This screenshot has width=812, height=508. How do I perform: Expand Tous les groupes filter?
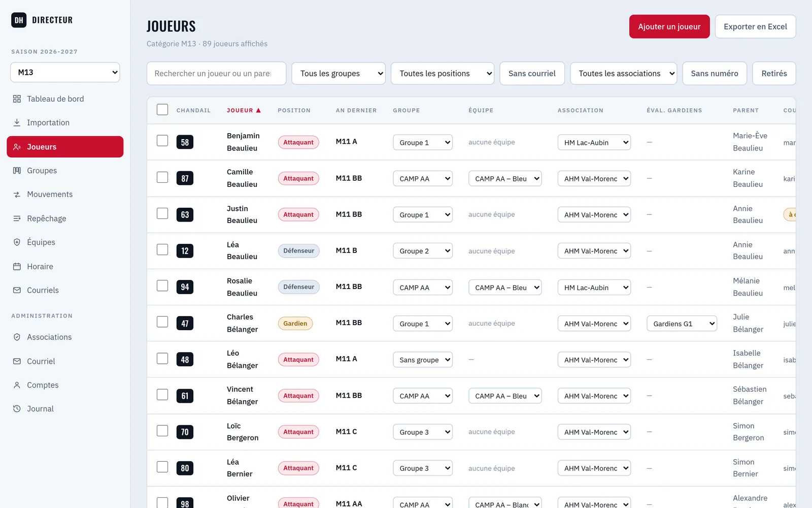tap(339, 74)
